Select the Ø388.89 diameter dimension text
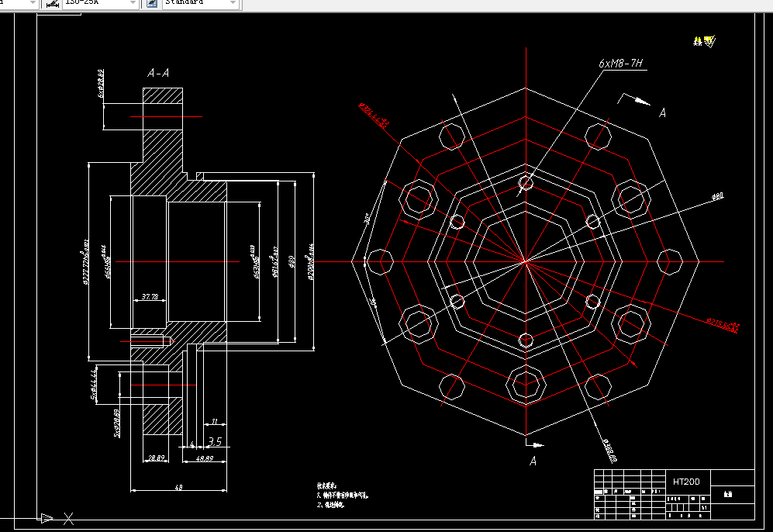This screenshot has width=773, height=532. point(609,451)
